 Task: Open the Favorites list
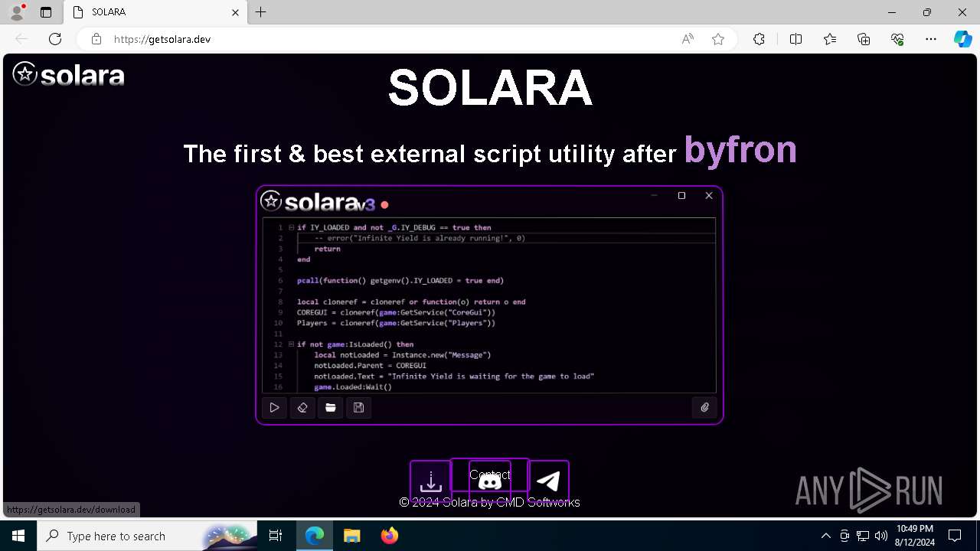click(830, 39)
